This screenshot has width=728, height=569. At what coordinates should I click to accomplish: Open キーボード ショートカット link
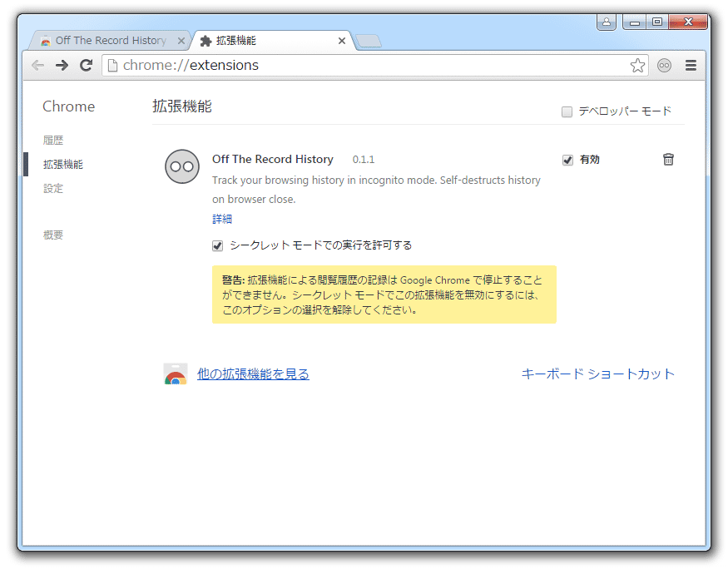pyautogui.click(x=598, y=374)
